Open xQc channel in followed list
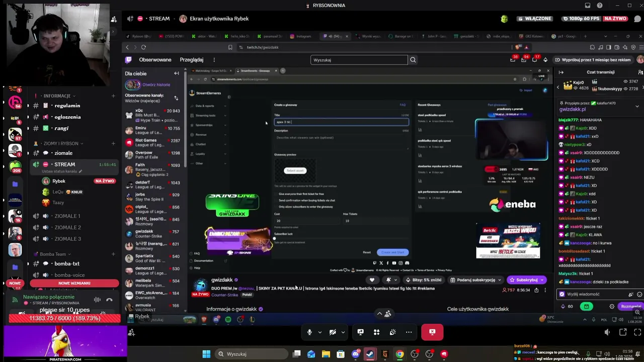Screen dimensions: 644x362 click(152, 115)
